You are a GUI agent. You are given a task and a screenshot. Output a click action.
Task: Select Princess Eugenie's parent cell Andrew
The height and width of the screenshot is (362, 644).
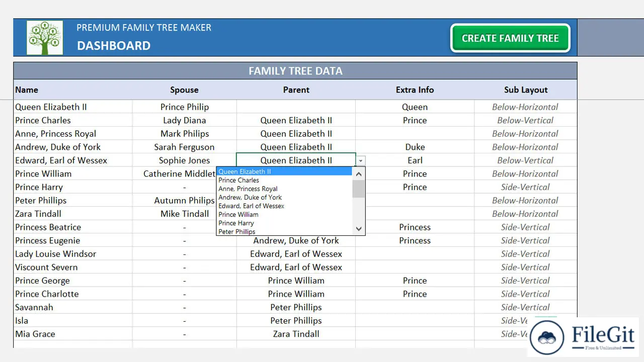(x=296, y=240)
